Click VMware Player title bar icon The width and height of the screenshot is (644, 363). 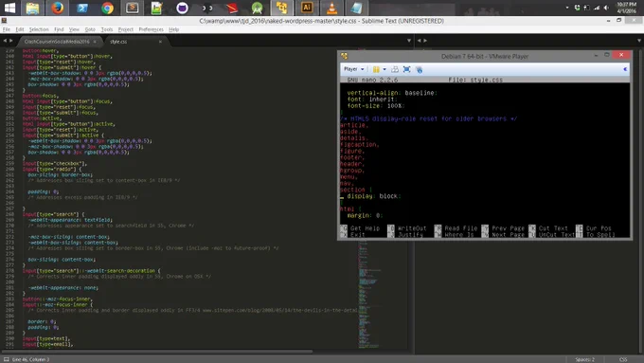pyautogui.click(x=344, y=56)
